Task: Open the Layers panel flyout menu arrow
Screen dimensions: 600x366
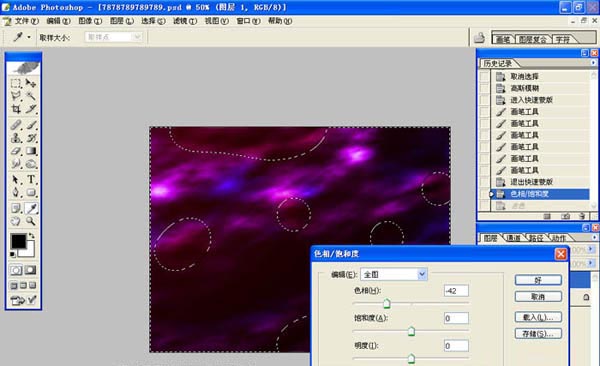Action: (594, 237)
